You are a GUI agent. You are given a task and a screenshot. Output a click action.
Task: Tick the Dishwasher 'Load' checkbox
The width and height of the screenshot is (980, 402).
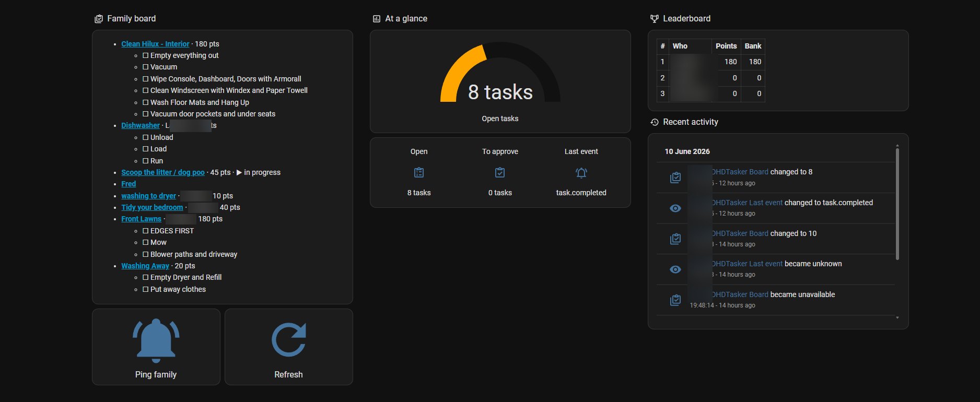(x=146, y=149)
